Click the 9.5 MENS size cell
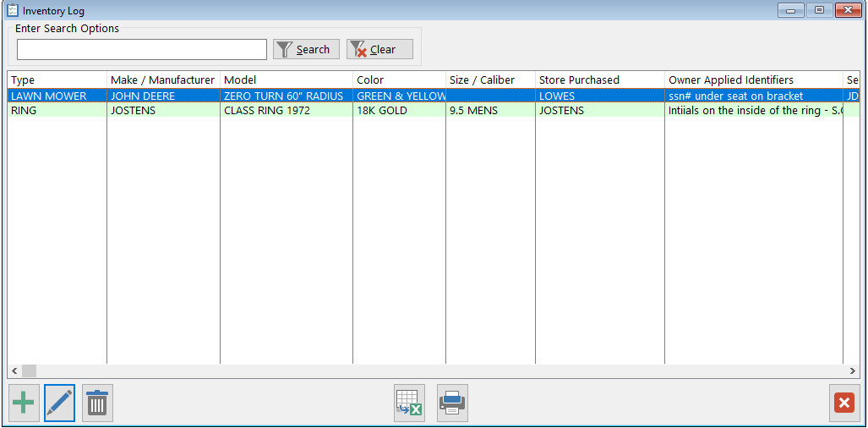 coord(490,110)
